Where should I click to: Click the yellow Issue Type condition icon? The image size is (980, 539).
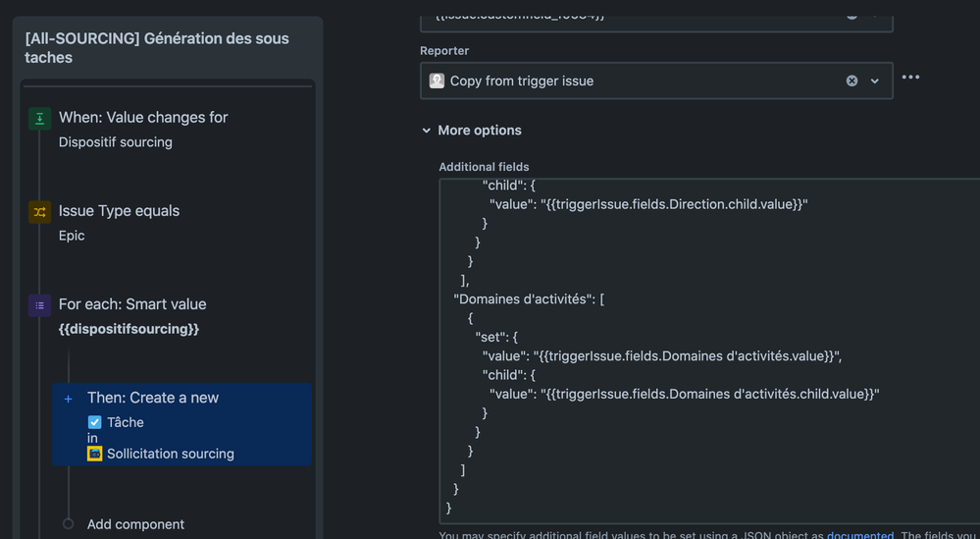(39, 212)
